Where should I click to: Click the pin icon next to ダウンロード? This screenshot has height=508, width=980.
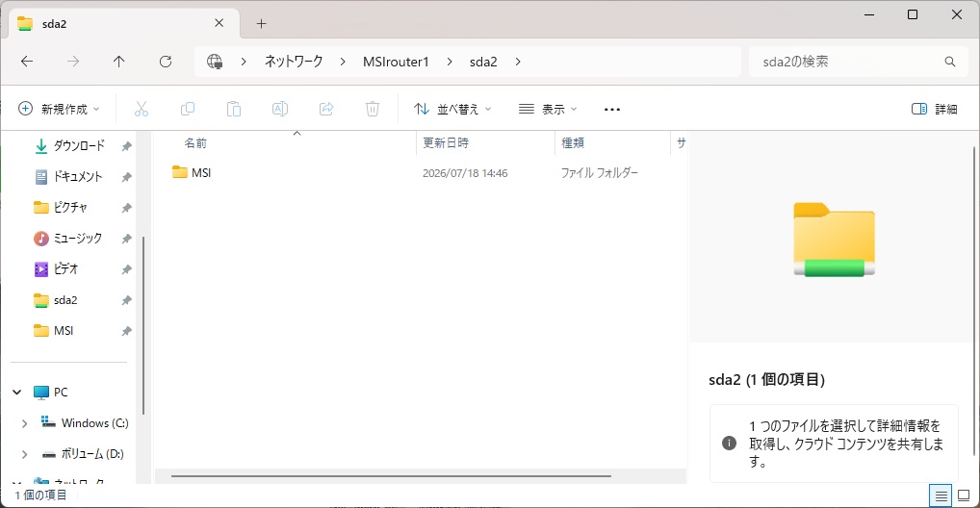click(126, 146)
